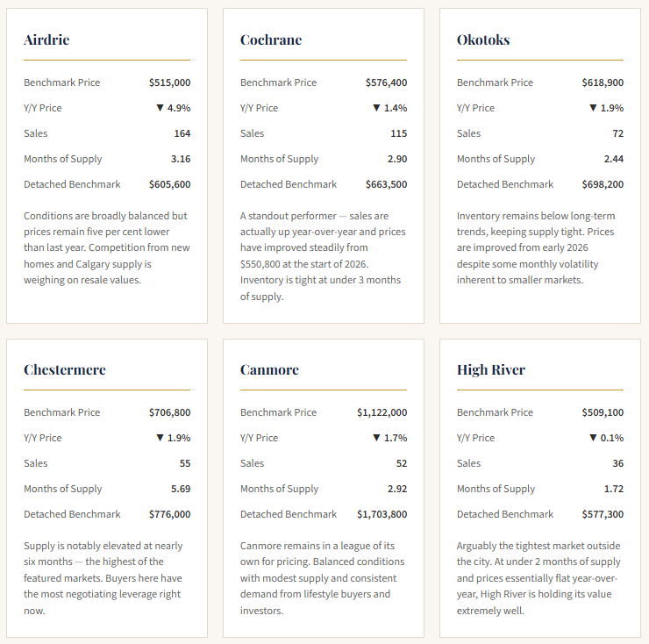Click the Cochrane standout performer description
The image size is (649, 644).
point(323,256)
